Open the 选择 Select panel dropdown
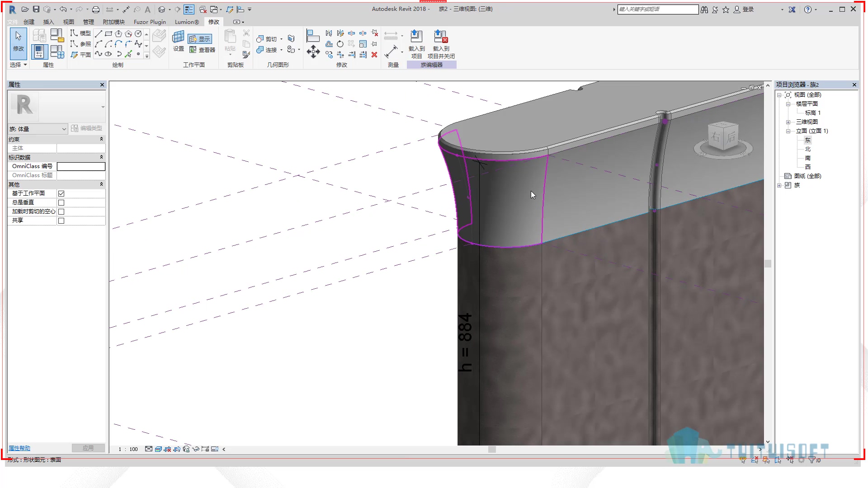This screenshot has width=868, height=488. [x=19, y=65]
